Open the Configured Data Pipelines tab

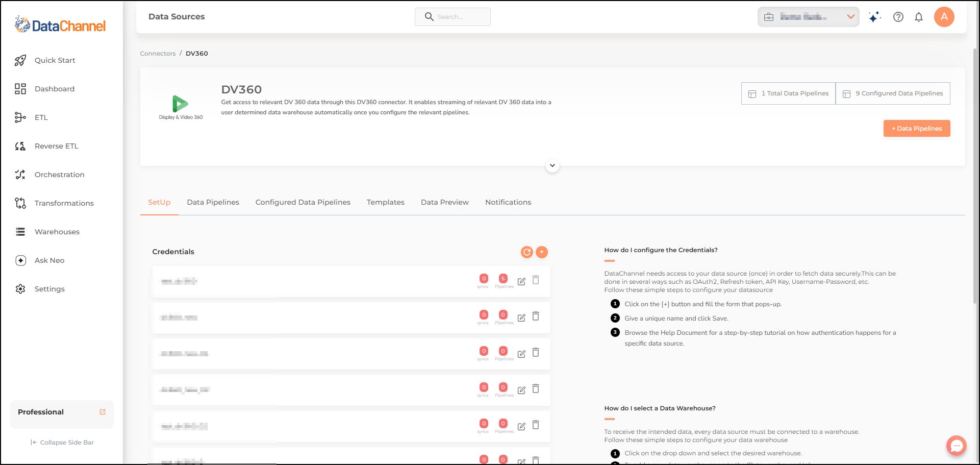(303, 202)
